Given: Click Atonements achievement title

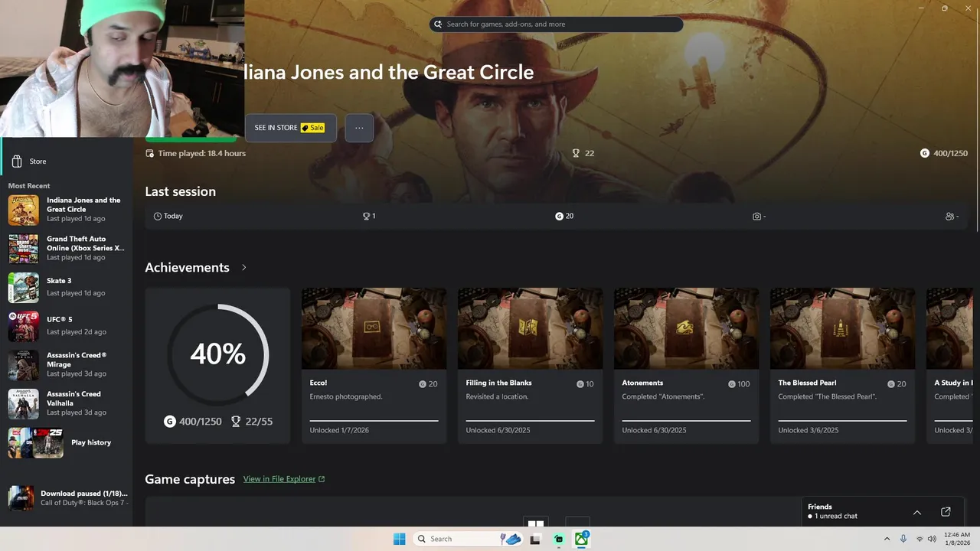Looking at the screenshot, I should click(642, 383).
